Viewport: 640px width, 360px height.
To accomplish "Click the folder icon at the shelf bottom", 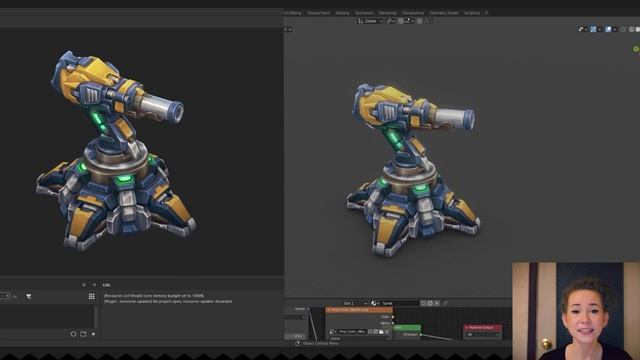I will tap(83, 334).
